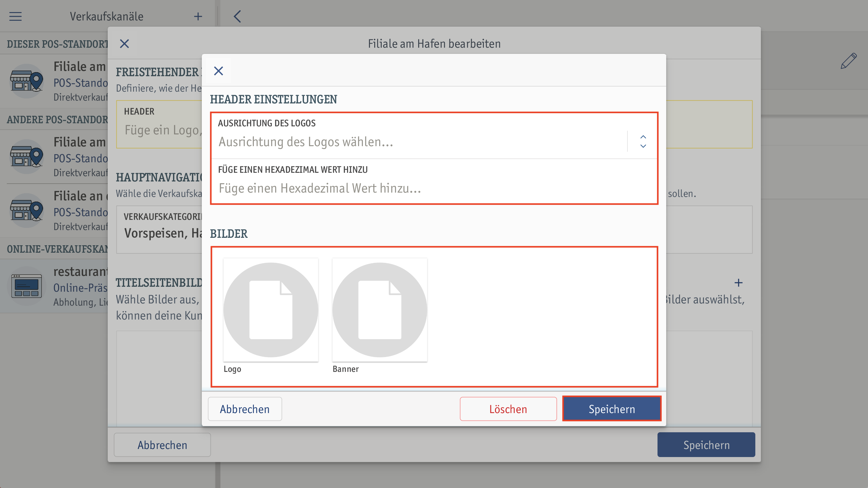Select the Banner image placeholder
Image resolution: width=868 pixels, height=488 pixels.
point(380,310)
